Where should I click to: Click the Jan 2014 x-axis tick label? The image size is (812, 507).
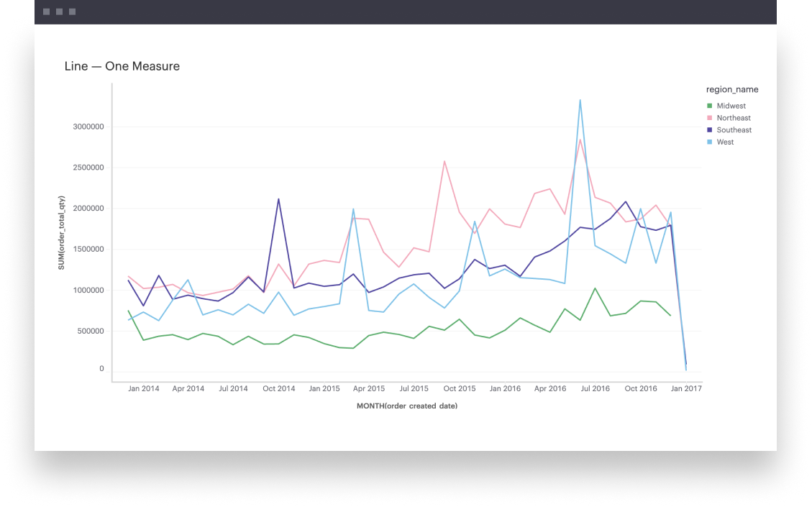[x=143, y=389]
